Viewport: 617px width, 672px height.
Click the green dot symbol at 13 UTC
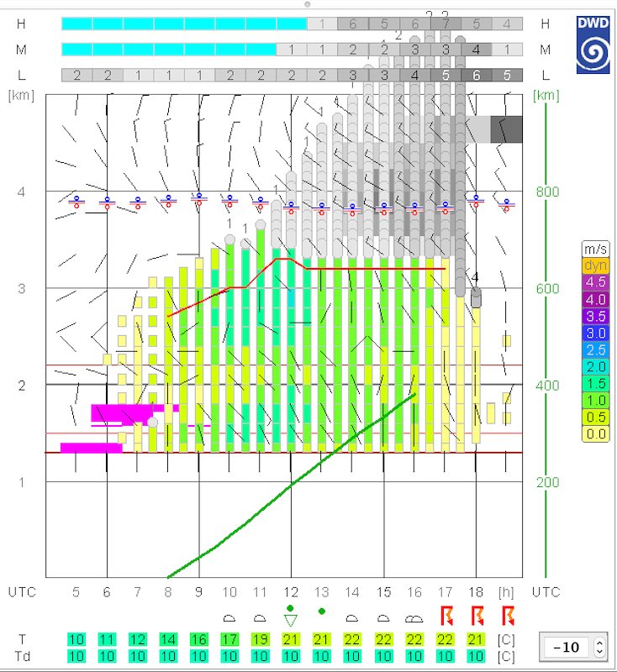(322, 612)
